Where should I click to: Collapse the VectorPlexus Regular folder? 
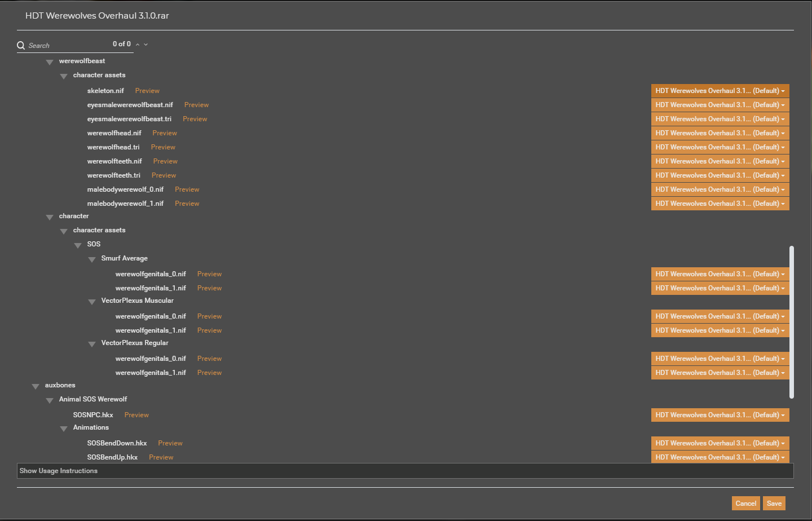click(x=92, y=344)
